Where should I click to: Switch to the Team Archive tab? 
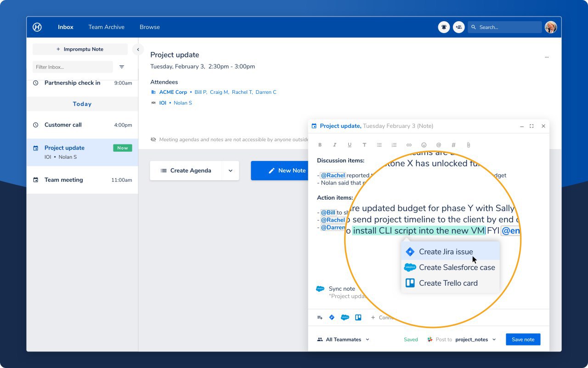tap(107, 27)
